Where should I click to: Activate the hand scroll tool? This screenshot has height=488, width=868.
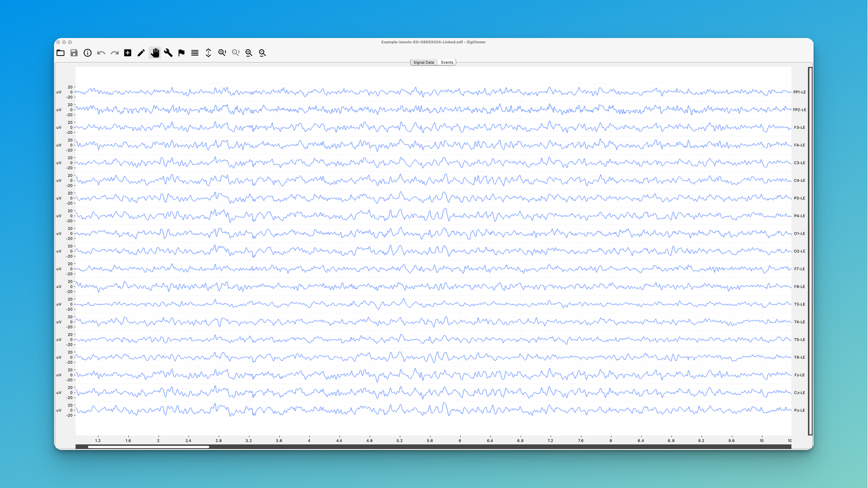(x=155, y=53)
